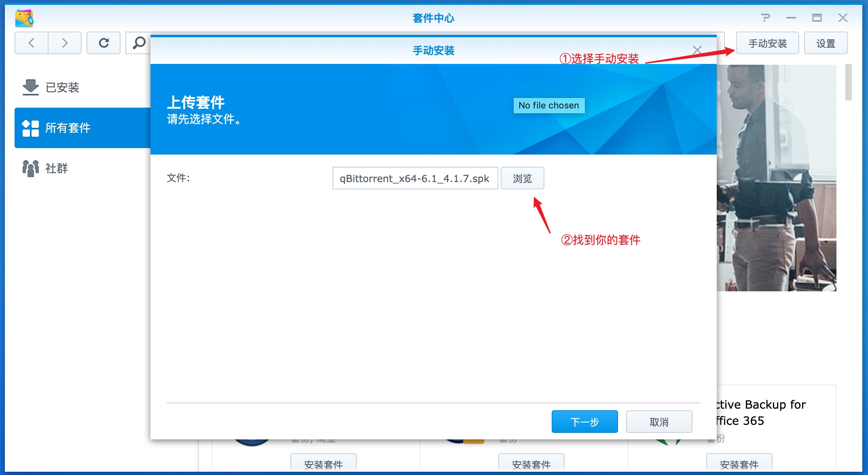Image resolution: width=868 pixels, height=475 pixels.
Task: Close the 手动安装 dialog
Action: pos(697,50)
